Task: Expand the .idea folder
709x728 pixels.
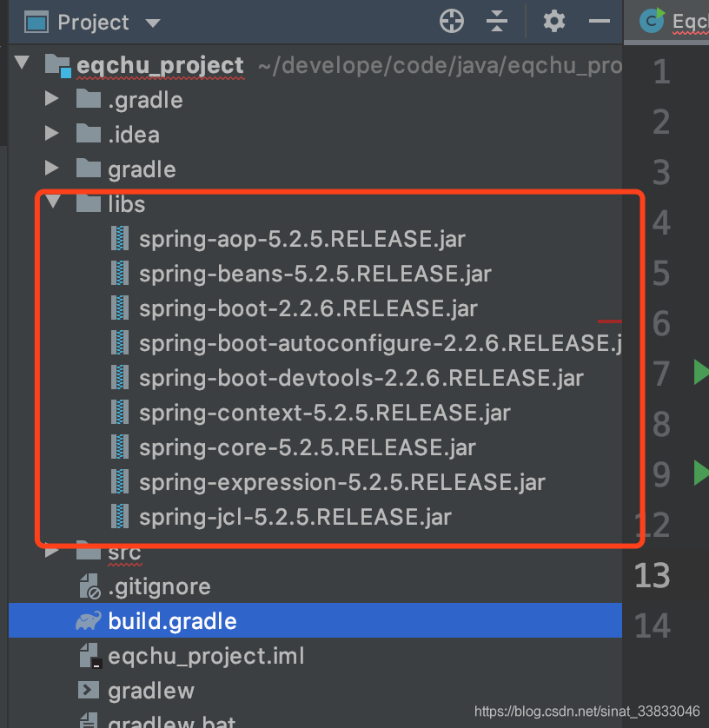Action: point(51,133)
